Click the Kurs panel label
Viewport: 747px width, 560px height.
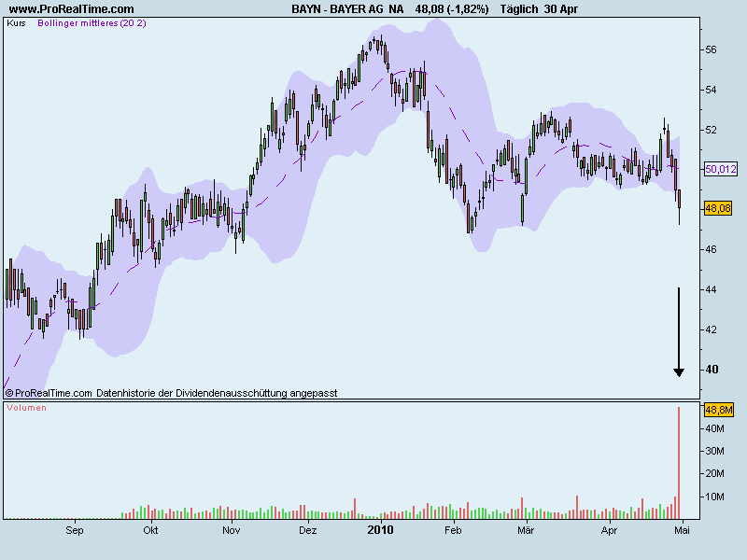[16, 22]
